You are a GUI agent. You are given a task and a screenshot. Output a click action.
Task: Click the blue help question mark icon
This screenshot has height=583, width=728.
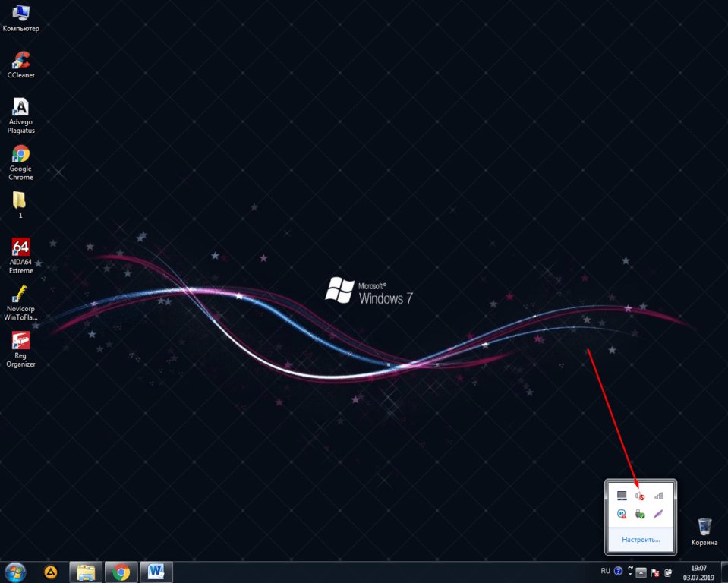point(618,571)
